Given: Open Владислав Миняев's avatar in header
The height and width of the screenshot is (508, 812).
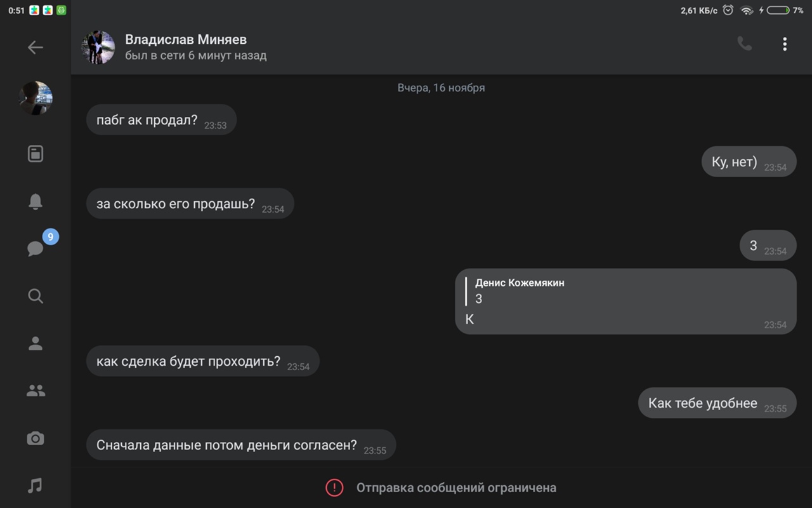Looking at the screenshot, I should tap(98, 48).
